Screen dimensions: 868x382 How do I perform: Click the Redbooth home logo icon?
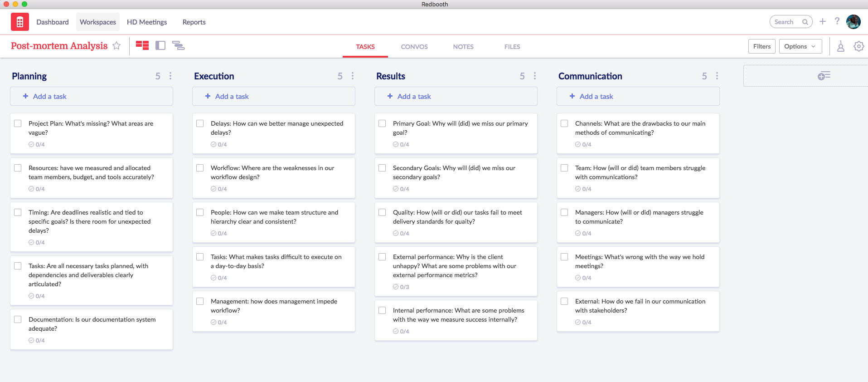point(19,22)
